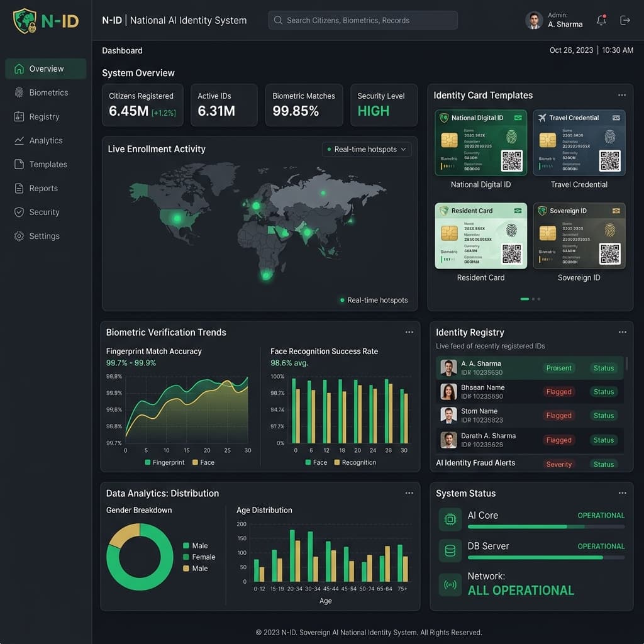
Task: Click Flagged badge for Bhaean Name
Action: coord(558,392)
